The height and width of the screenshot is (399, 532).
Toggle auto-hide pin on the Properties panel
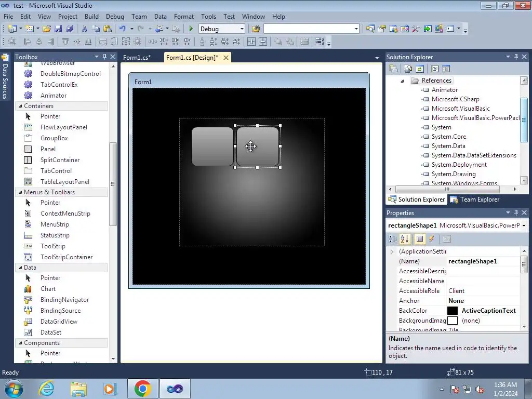[516, 212]
